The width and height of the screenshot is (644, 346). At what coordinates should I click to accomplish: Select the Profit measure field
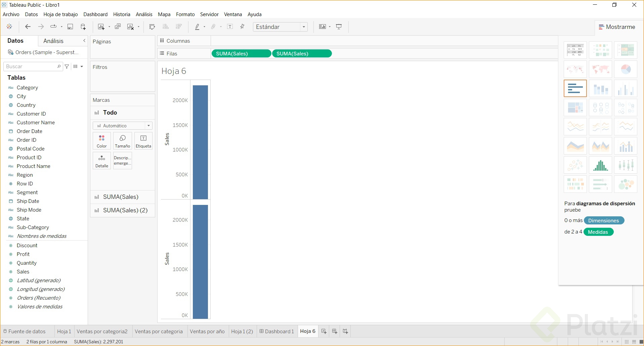23,254
